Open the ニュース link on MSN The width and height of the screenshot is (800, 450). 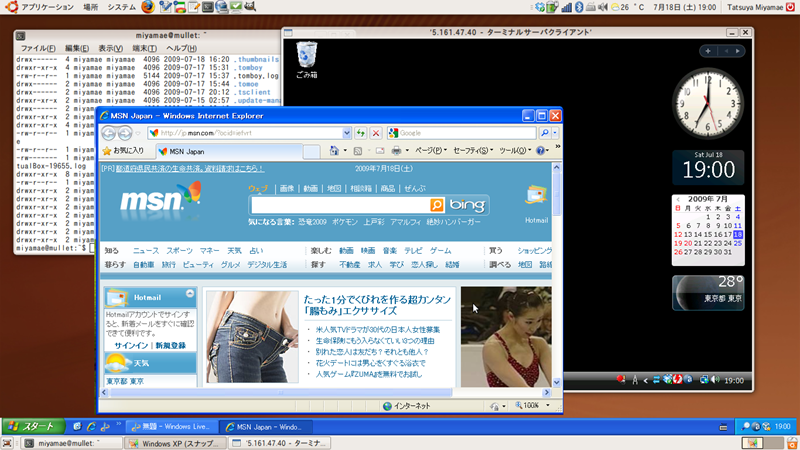(146, 251)
